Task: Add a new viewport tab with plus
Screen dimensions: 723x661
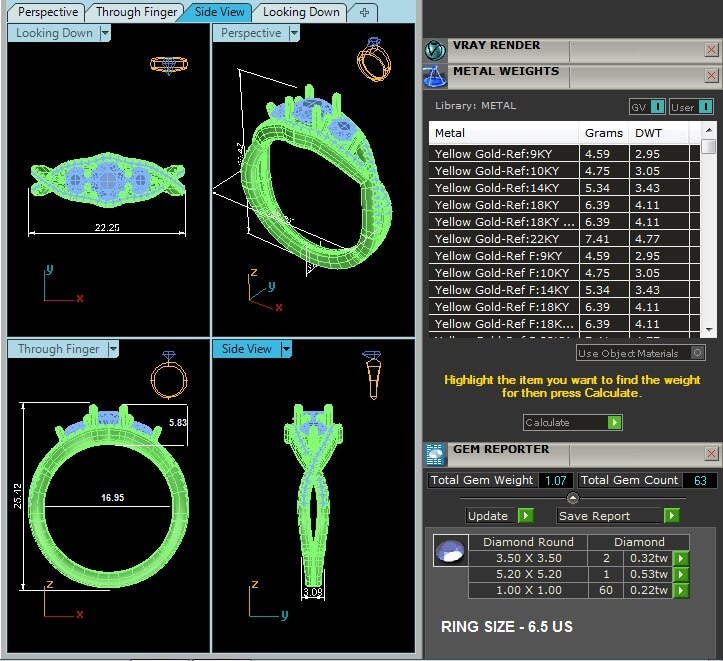Action: (364, 12)
